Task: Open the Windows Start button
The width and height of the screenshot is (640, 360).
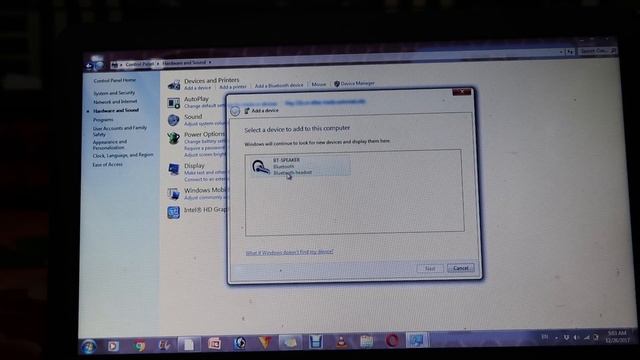Action: pyautogui.click(x=89, y=347)
